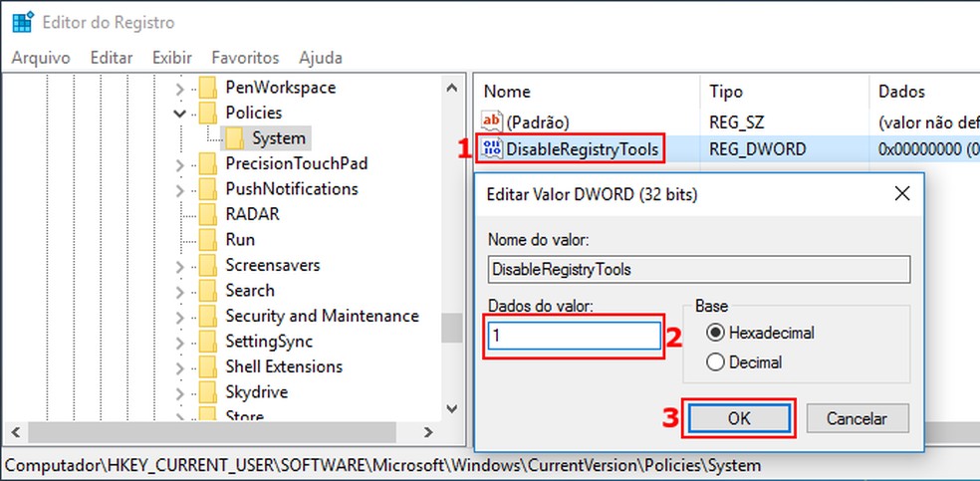980x481 pixels.
Task: Select the Decimal base radio button
Action: 715,362
